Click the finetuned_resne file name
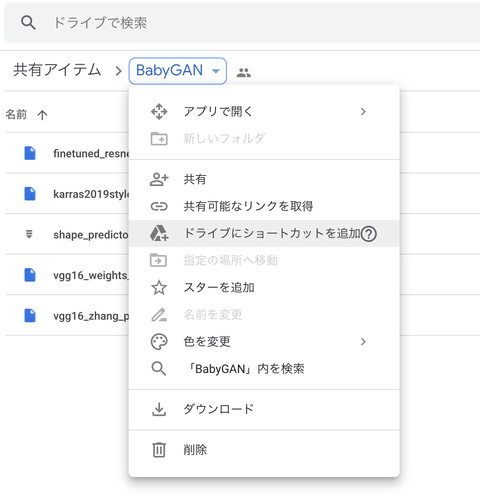Image resolution: width=480 pixels, height=499 pixels. click(x=91, y=153)
